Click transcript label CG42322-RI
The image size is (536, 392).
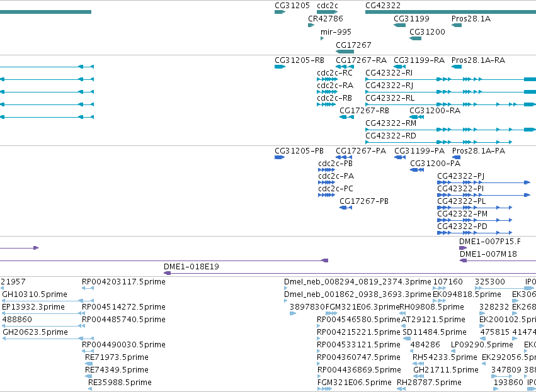tap(389, 73)
